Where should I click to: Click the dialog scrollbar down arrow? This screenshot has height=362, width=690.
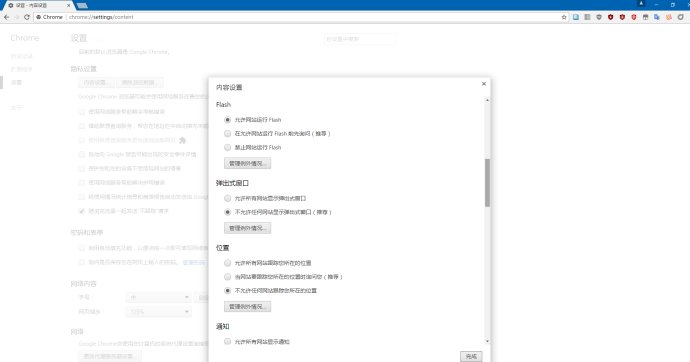coord(487,341)
